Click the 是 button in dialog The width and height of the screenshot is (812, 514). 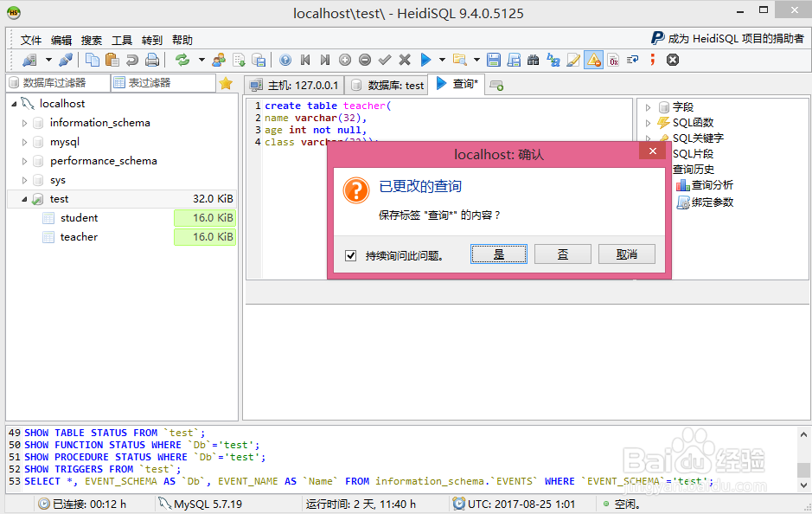pos(499,254)
